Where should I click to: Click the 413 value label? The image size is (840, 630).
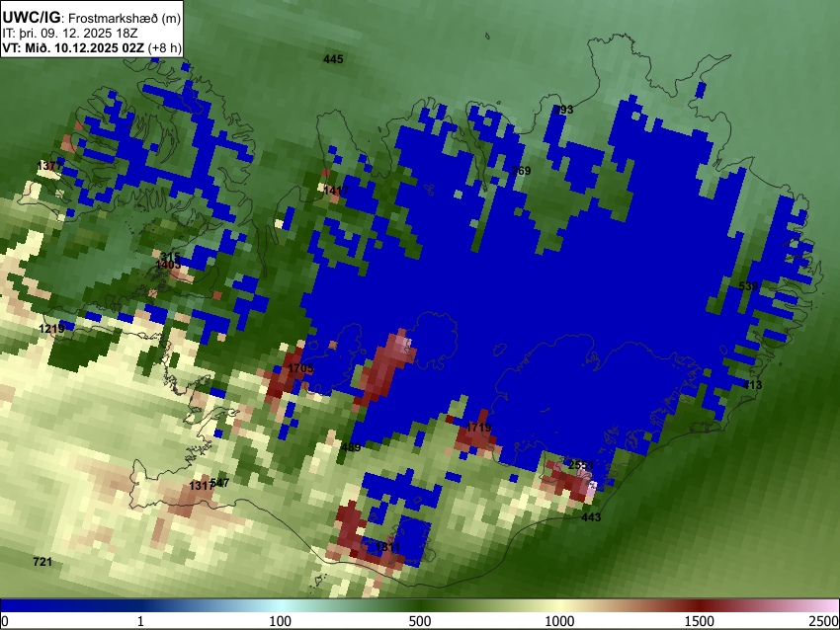[752, 385]
